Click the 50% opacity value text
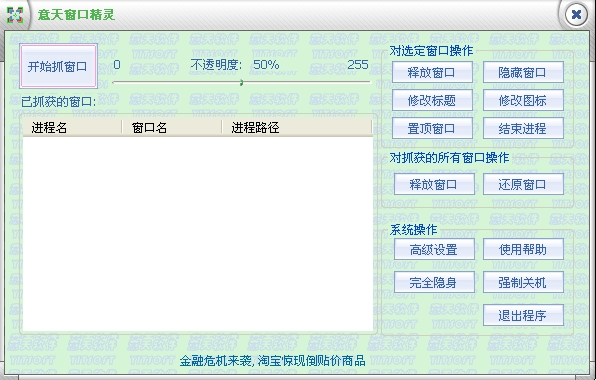 (266, 65)
